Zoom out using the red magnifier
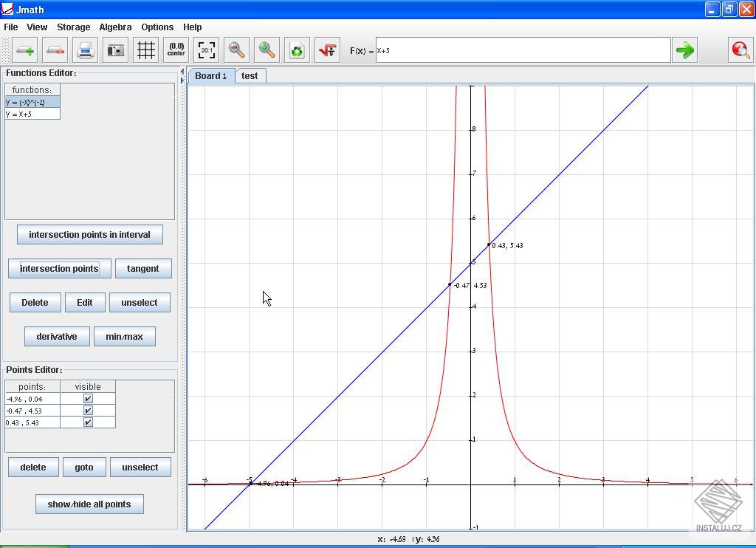Image resolution: width=756 pixels, height=548 pixels. click(236, 49)
